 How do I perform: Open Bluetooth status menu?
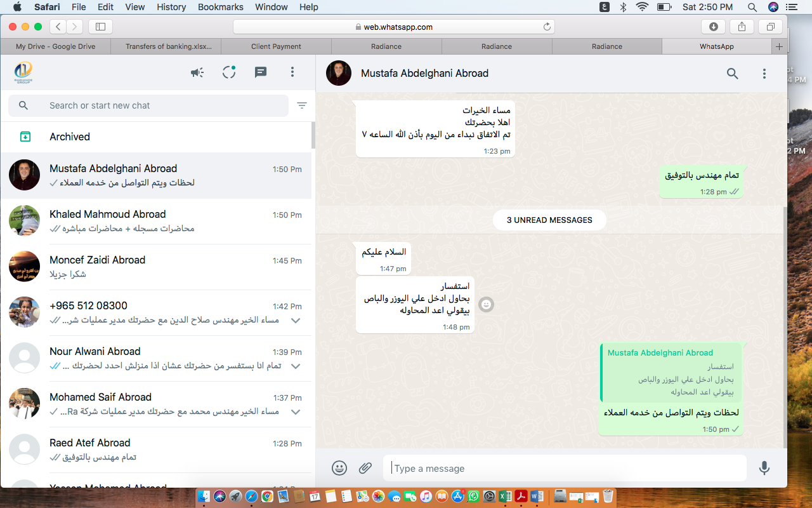click(623, 7)
